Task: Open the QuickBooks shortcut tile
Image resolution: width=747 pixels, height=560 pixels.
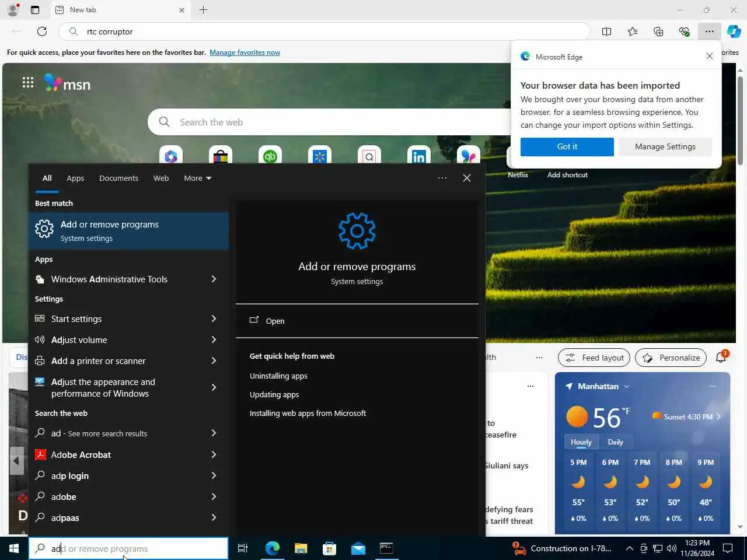Action: point(270,155)
